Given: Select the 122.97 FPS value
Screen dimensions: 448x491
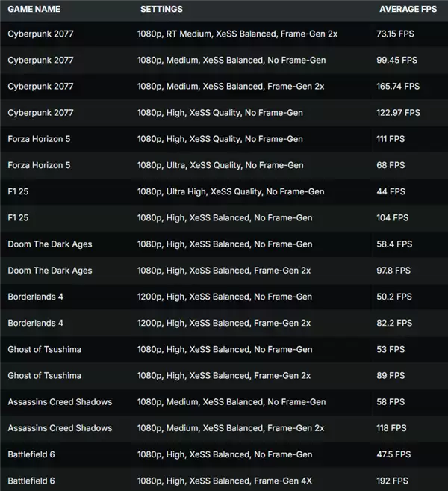Looking at the screenshot, I should pyautogui.click(x=398, y=113).
